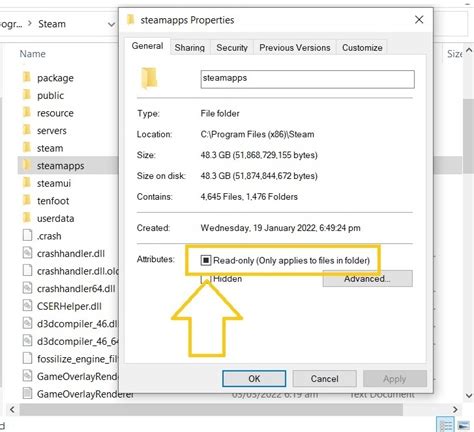Click the userdata folder icon
The width and height of the screenshot is (474, 432).
27,218
